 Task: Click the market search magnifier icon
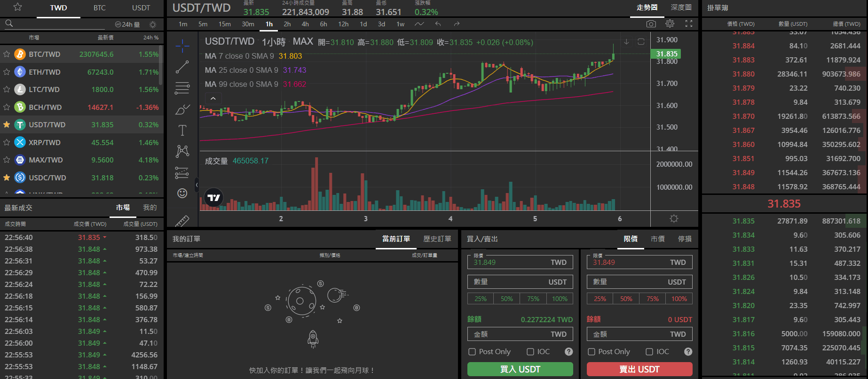(x=9, y=23)
